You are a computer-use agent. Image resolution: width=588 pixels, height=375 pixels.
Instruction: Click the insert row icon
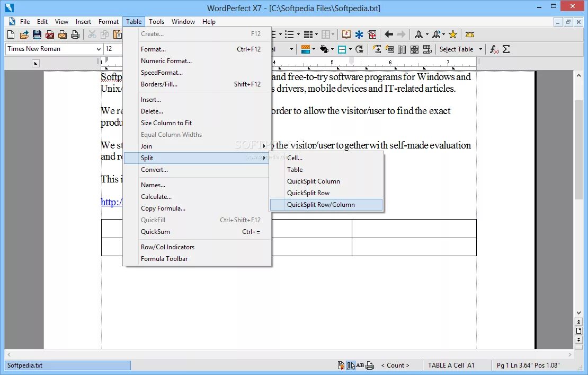tap(377, 49)
